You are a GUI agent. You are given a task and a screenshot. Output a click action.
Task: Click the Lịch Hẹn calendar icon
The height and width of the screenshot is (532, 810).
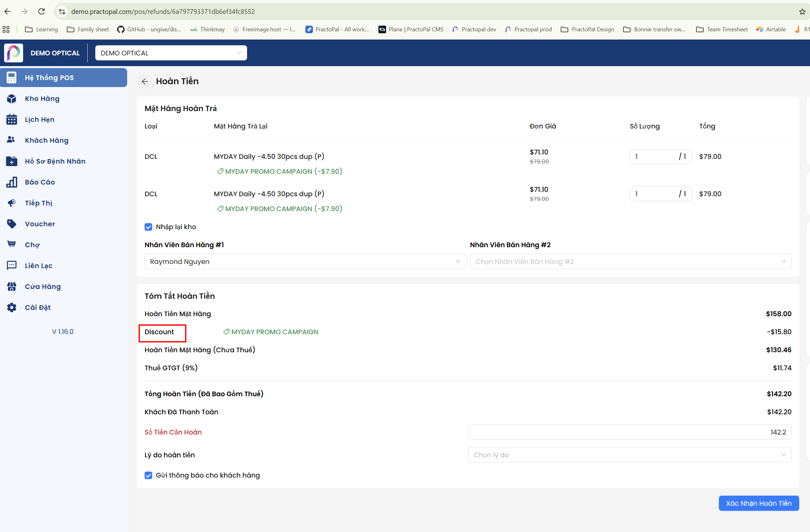(12, 119)
